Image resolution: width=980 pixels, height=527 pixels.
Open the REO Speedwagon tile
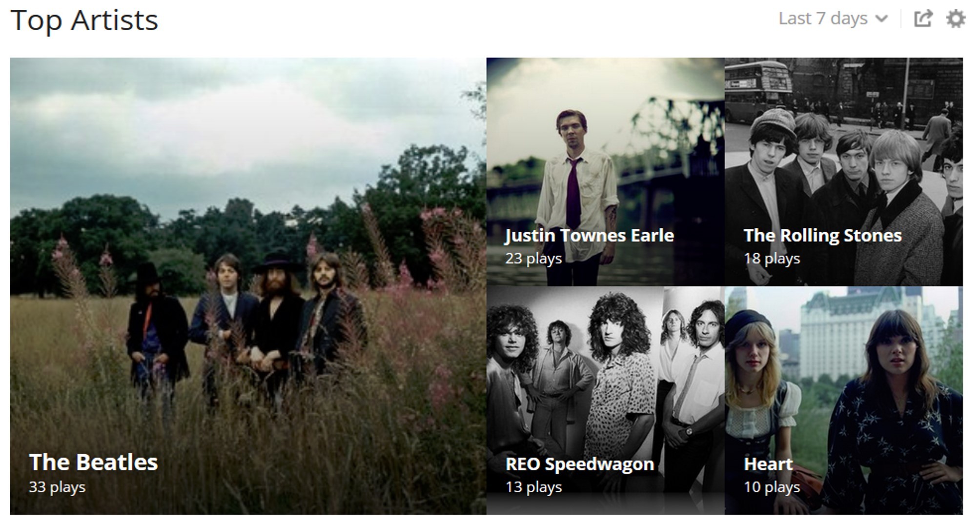(605, 401)
